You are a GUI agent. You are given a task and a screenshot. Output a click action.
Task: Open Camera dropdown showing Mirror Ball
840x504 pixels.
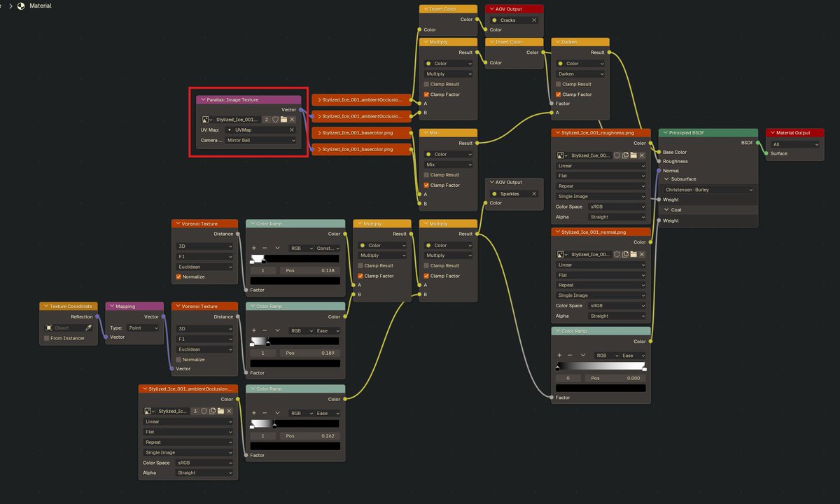tap(260, 140)
